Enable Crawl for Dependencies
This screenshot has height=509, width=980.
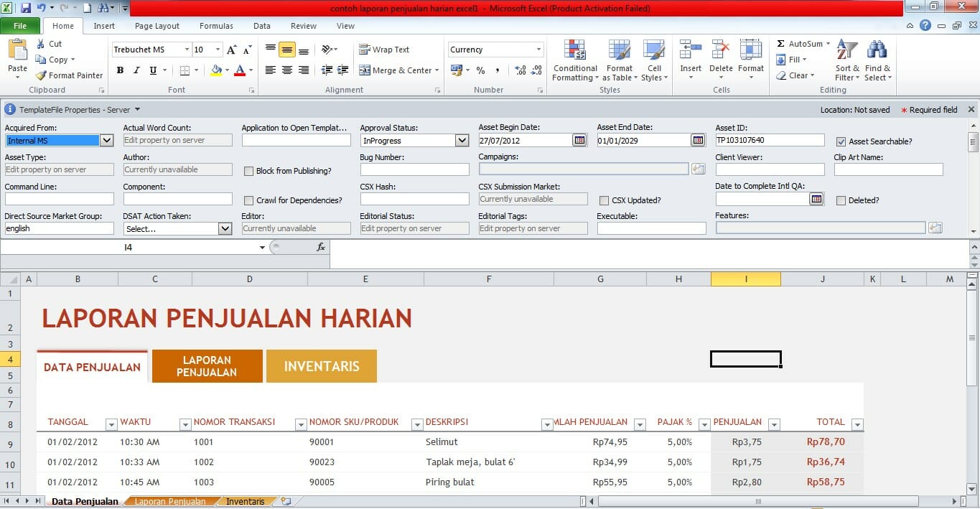coord(248,200)
